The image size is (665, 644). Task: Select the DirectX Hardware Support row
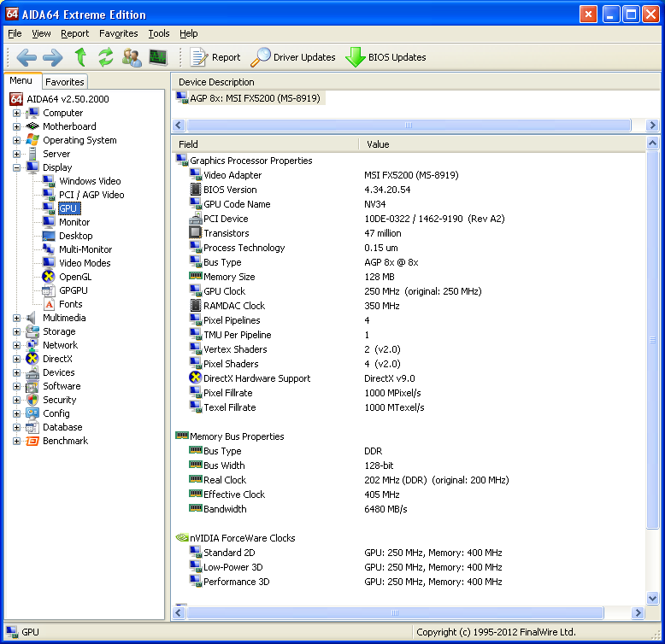[x=409, y=378]
